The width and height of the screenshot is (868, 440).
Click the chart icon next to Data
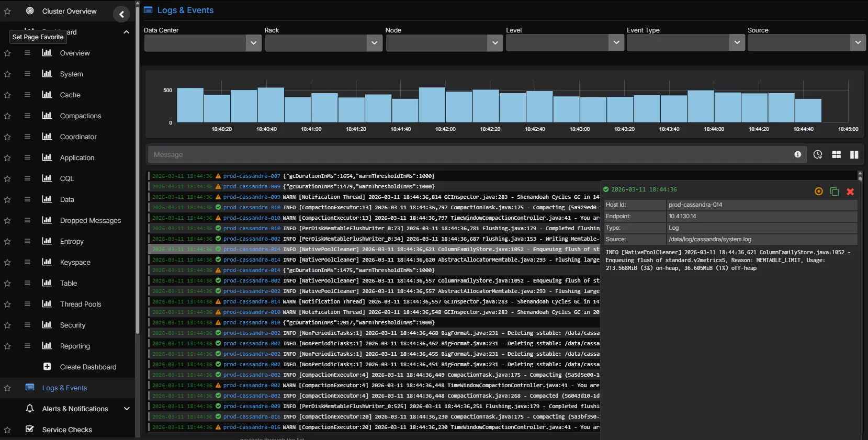click(x=47, y=199)
